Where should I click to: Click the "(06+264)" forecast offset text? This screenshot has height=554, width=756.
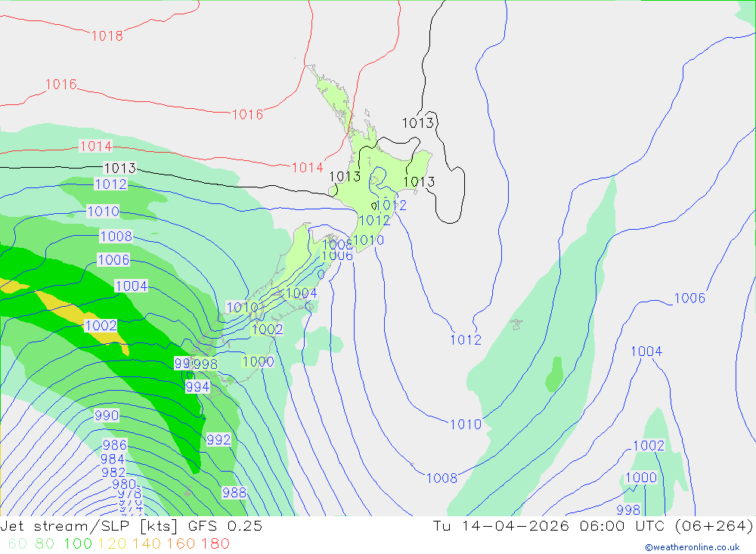click(714, 525)
